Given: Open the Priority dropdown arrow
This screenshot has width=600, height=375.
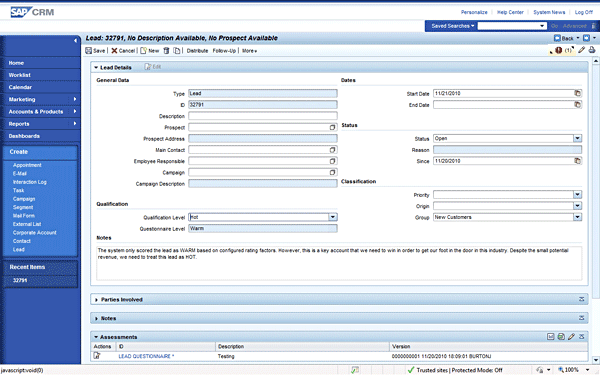Looking at the screenshot, I should [x=577, y=194].
